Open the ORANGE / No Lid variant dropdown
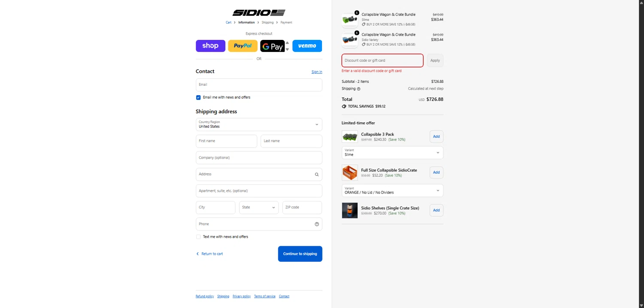 point(392,190)
